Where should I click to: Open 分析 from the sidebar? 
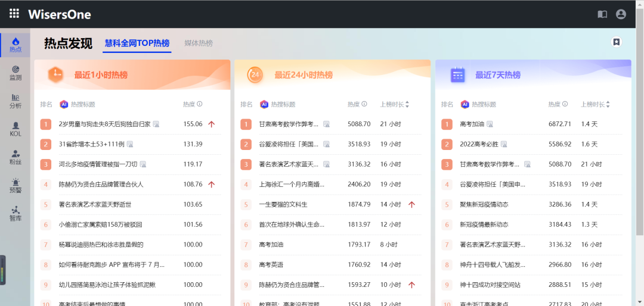[x=16, y=101]
